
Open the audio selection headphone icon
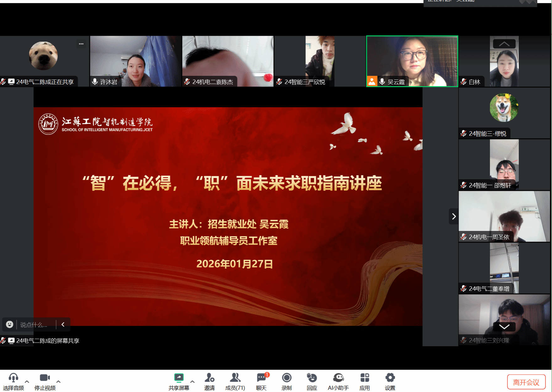coord(13,378)
